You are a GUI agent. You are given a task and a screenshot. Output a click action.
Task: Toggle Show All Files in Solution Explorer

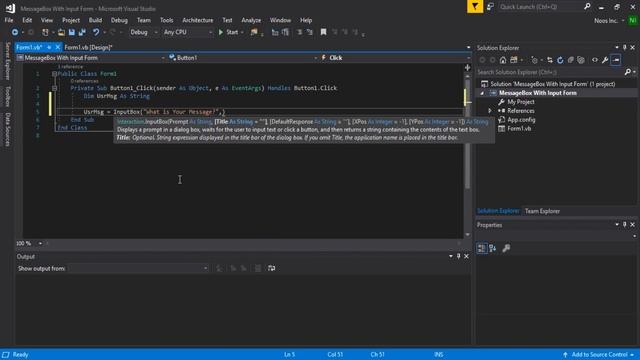[581, 60]
